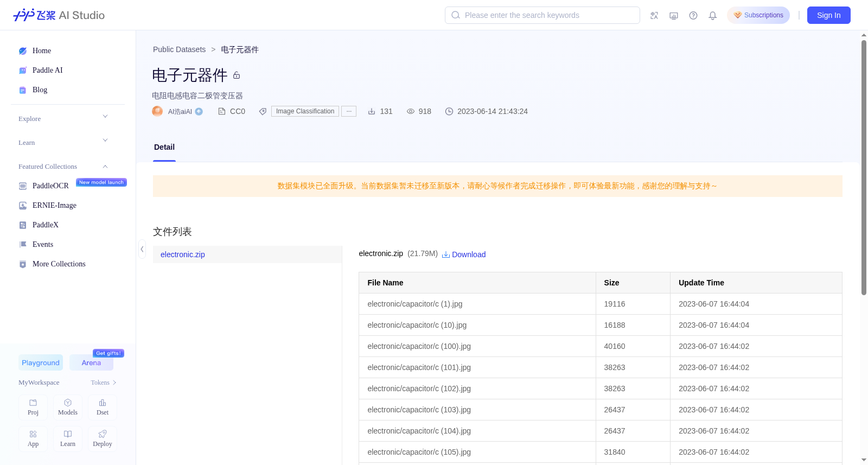Collapse the Featured Collections section
Image resolution: width=868 pixels, height=465 pixels.
click(x=105, y=167)
